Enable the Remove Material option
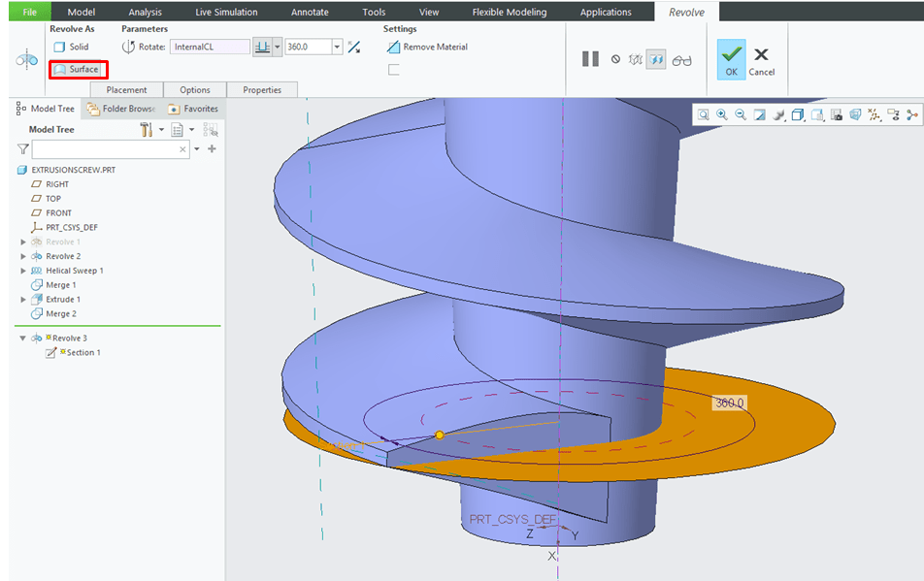 pos(427,47)
